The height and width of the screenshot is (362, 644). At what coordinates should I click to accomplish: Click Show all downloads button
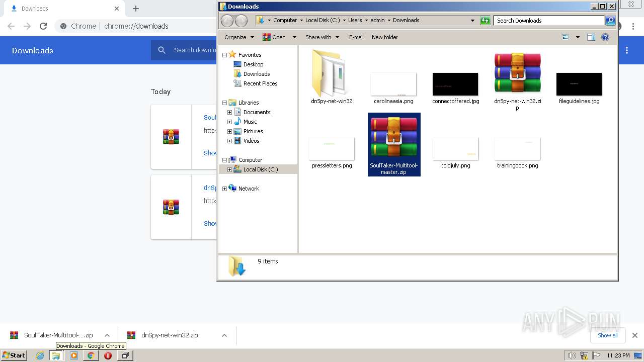tap(608, 335)
